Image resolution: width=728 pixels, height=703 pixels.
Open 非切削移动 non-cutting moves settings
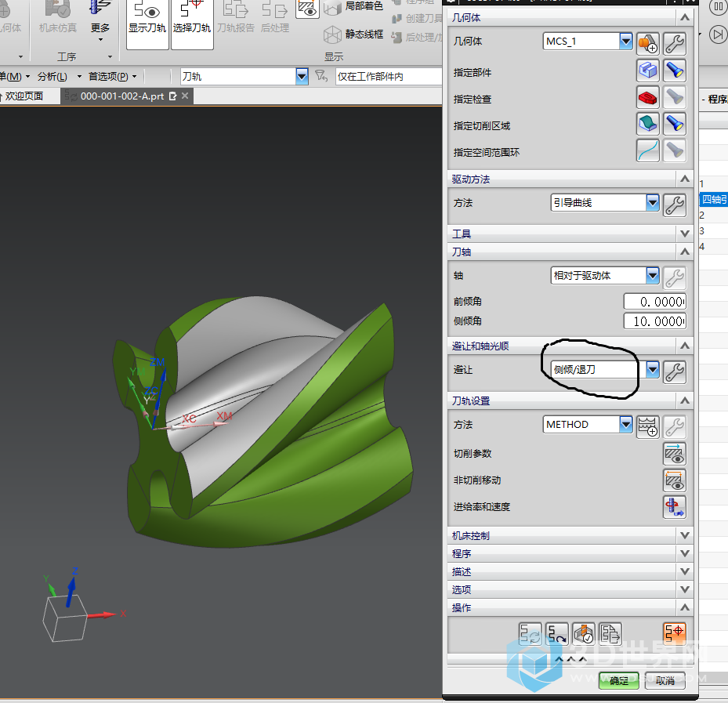(674, 480)
